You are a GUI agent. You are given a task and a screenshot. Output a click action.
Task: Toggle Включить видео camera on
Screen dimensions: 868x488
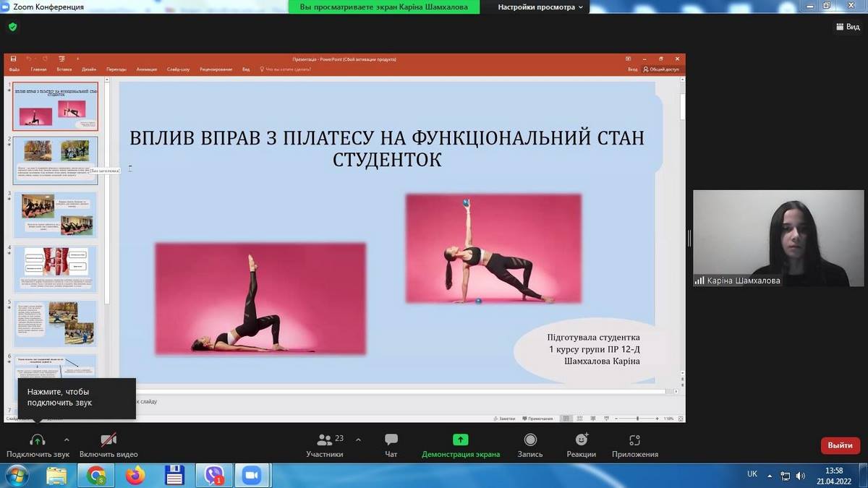coord(109,440)
